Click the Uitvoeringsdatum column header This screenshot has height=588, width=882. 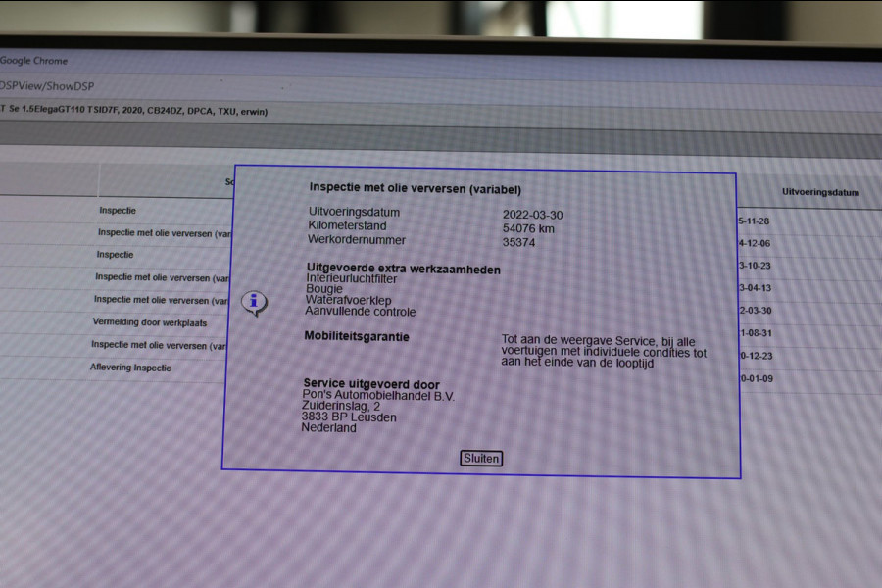point(820,192)
